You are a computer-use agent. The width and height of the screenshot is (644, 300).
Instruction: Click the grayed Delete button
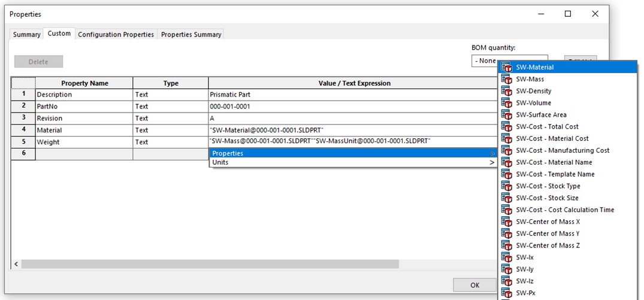38,61
